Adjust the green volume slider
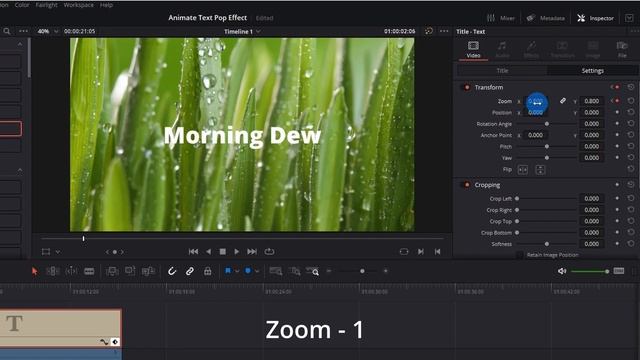 coord(590,271)
